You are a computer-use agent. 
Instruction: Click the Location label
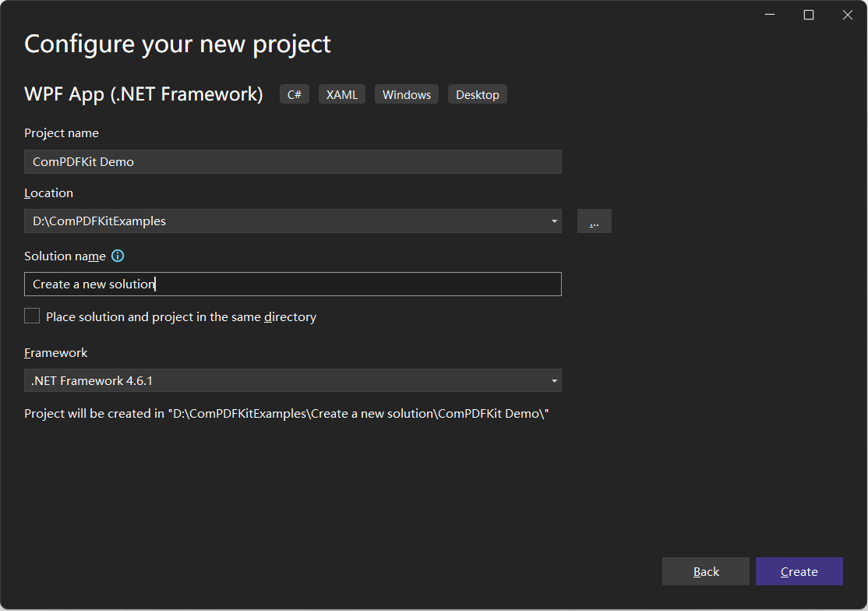[x=49, y=192]
